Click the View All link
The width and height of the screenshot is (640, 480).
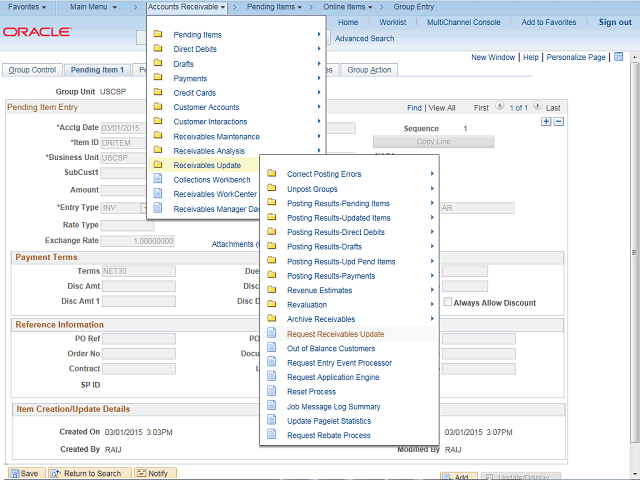[442, 108]
